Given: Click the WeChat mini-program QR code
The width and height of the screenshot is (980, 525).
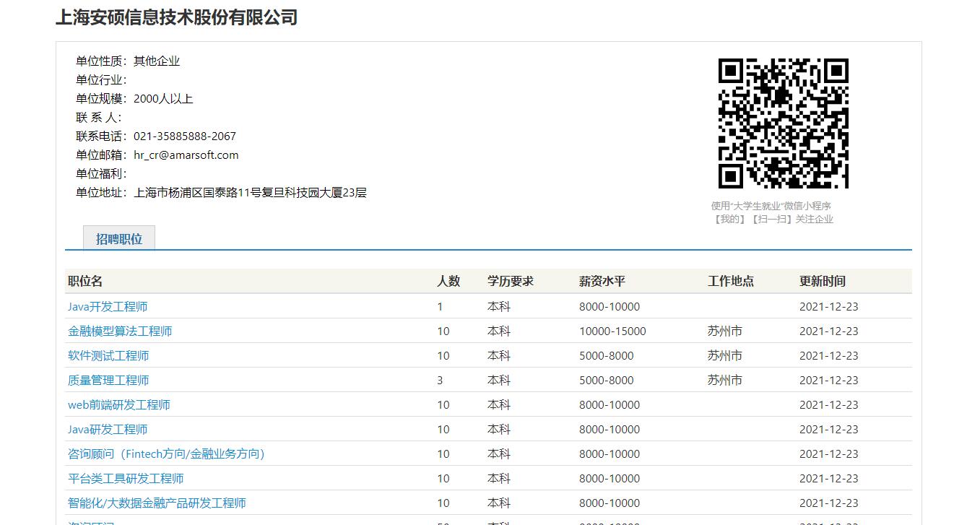Looking at the screenshot, I should coord(783,123).
